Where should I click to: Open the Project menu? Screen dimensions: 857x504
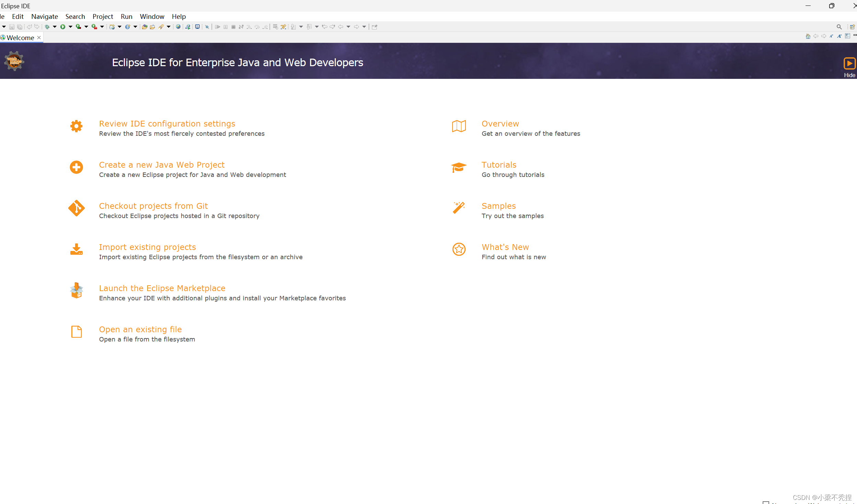click(103, 16)
